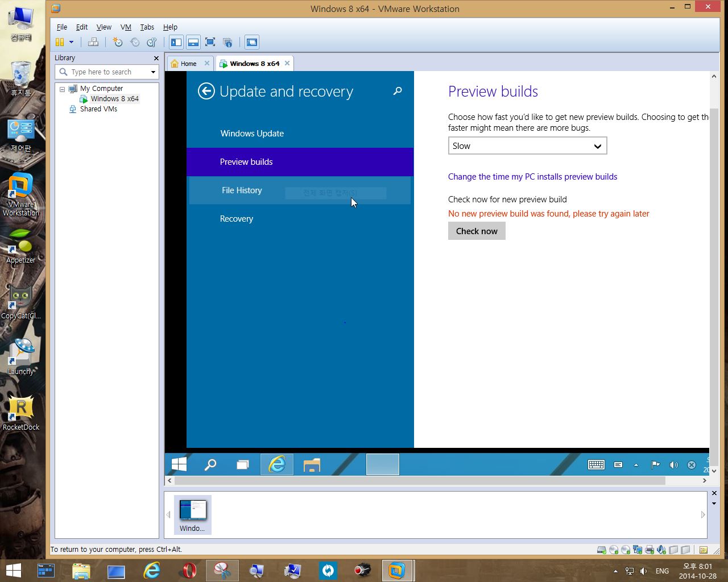Open the message log status icon
Image resolution: width=728 pixels, height=582 pixels.
point(704,550)
